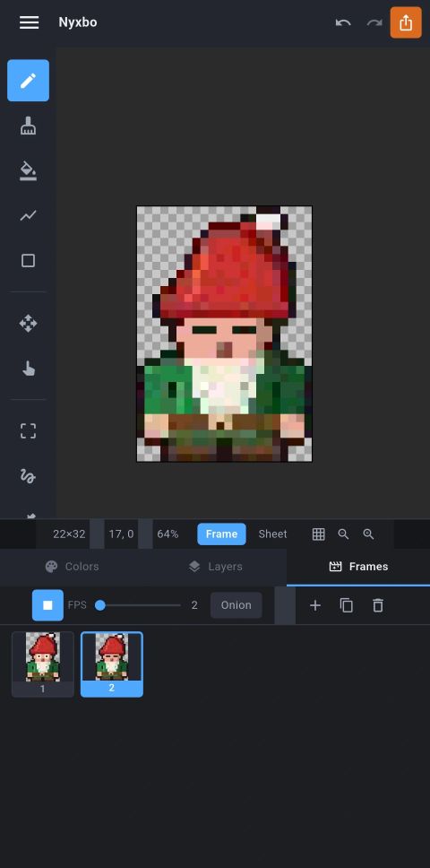The height and width of the screenshot is (868, 430).
Task: Delete the current frame
Action: tap(378, 605)
